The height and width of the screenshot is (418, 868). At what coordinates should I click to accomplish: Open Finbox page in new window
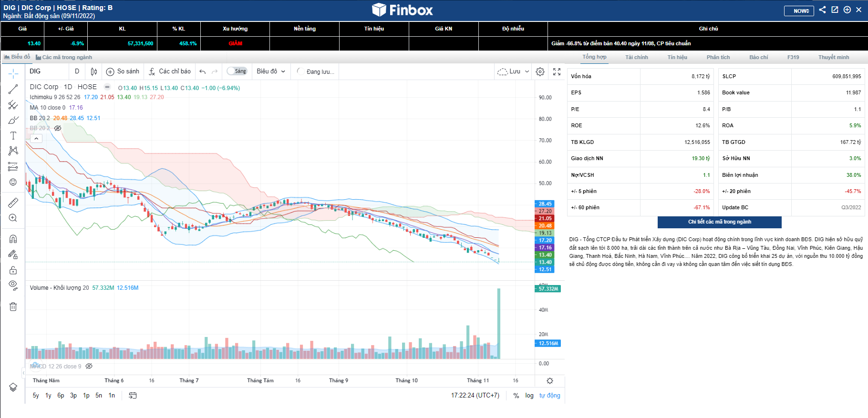(835, 10)
